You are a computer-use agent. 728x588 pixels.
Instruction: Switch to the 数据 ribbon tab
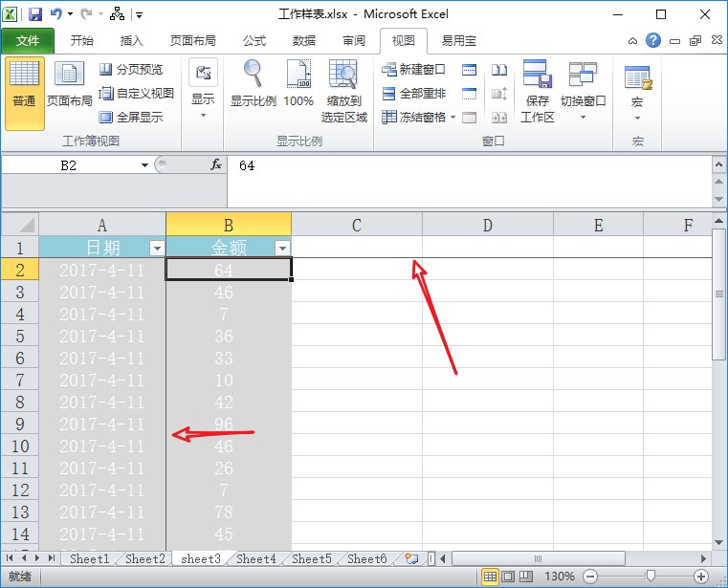tap(304, 41)
